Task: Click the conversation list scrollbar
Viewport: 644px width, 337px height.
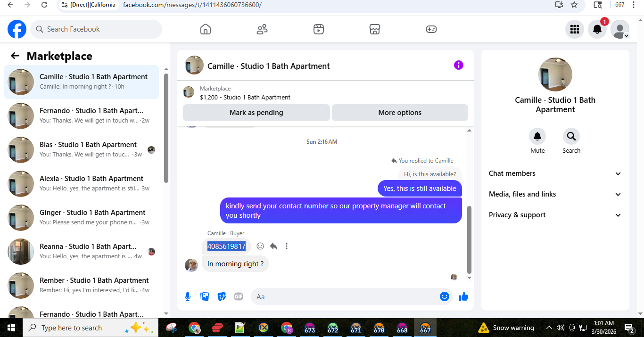Action: pyautogui.click(x=166, y=128)
